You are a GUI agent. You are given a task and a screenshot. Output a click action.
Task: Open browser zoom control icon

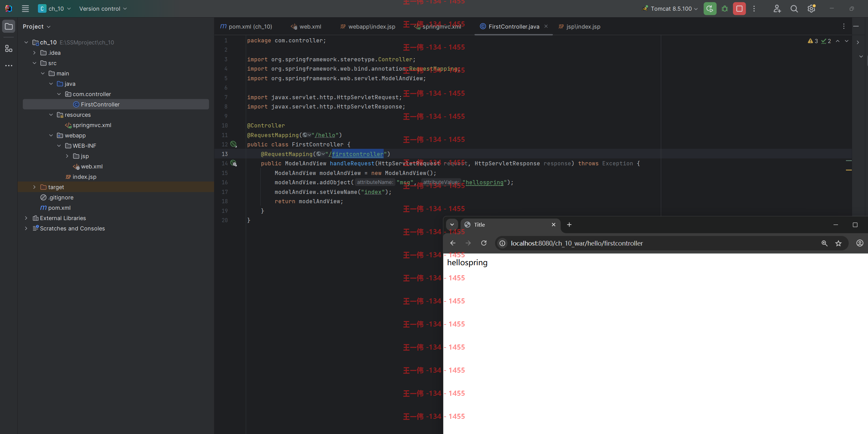(x=824, y=243)
